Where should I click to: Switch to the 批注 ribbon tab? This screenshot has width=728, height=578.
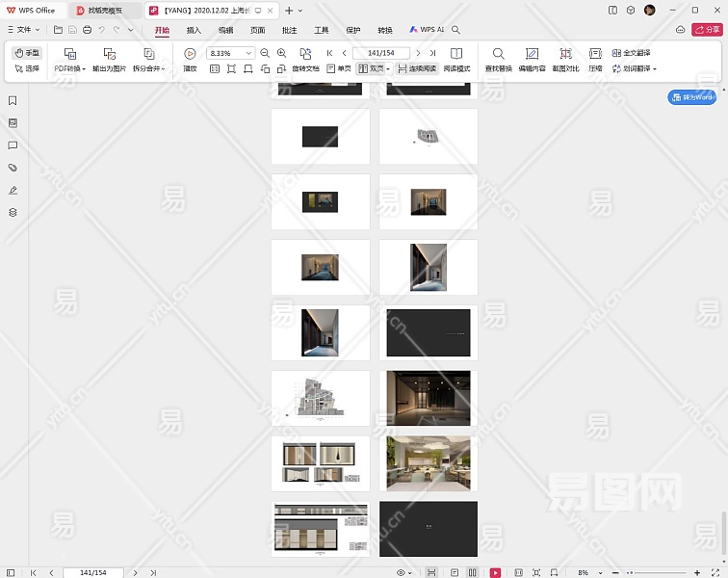click(x=290, y=30)
